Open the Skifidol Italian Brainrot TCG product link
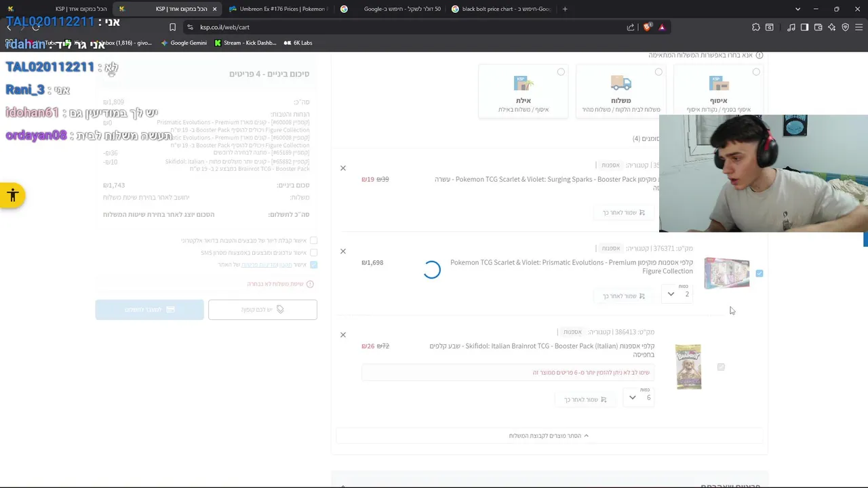 [x=542, y=350]
